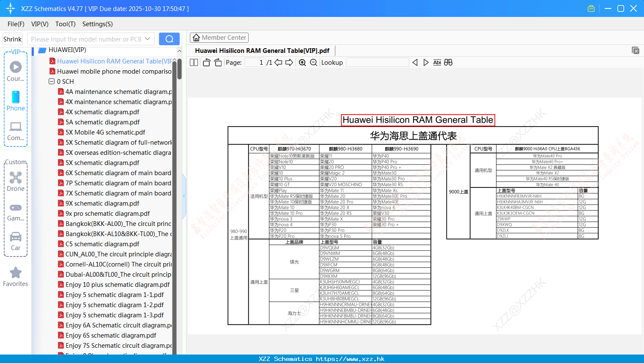
Task: Open Enjoy 5 schematic diagram 1-2.pdf
Action: [111, 305]
